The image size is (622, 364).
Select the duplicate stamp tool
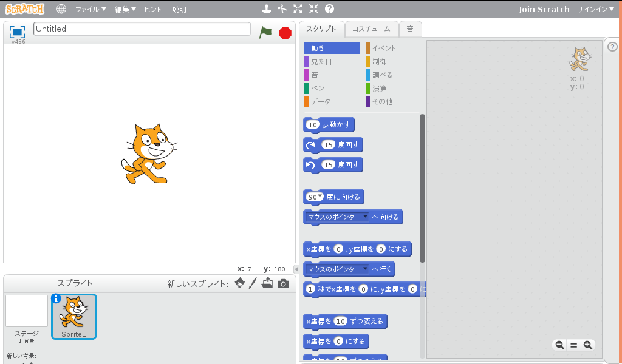(267, 8)
